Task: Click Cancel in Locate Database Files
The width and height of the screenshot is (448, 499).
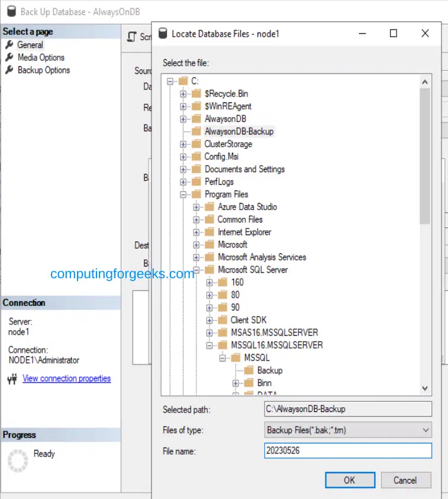Action: 406,480
